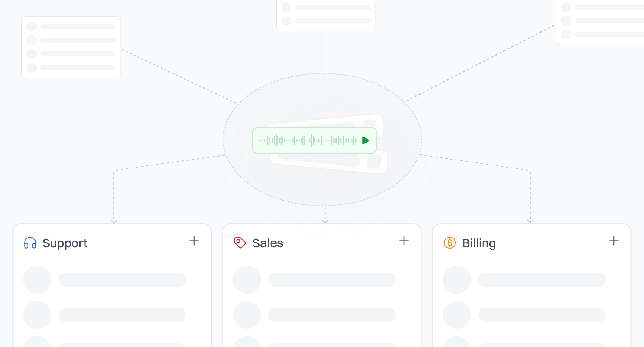Select the top-left placeholder list card
Screen dimensions: 644x347
(x=71, y=47)
